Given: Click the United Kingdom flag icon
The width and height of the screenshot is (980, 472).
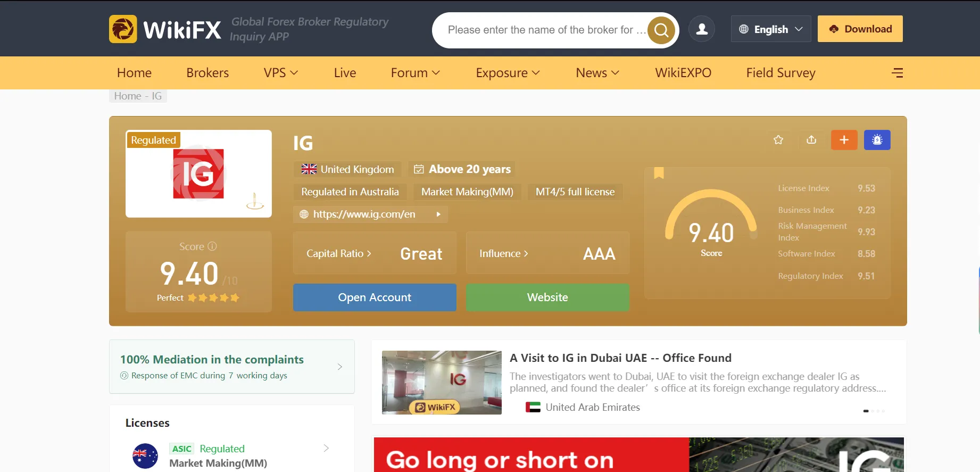Looking at the screenshot, I should [x=309, y=169].
